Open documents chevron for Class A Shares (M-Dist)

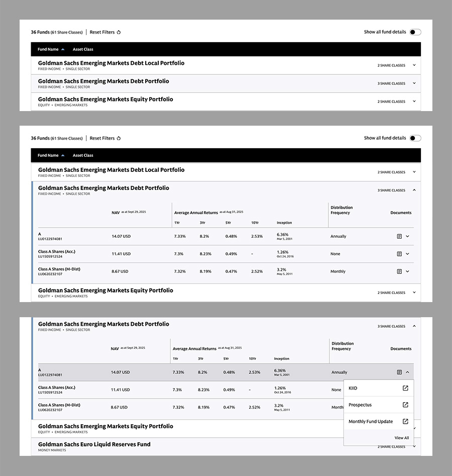click(407, 271)
